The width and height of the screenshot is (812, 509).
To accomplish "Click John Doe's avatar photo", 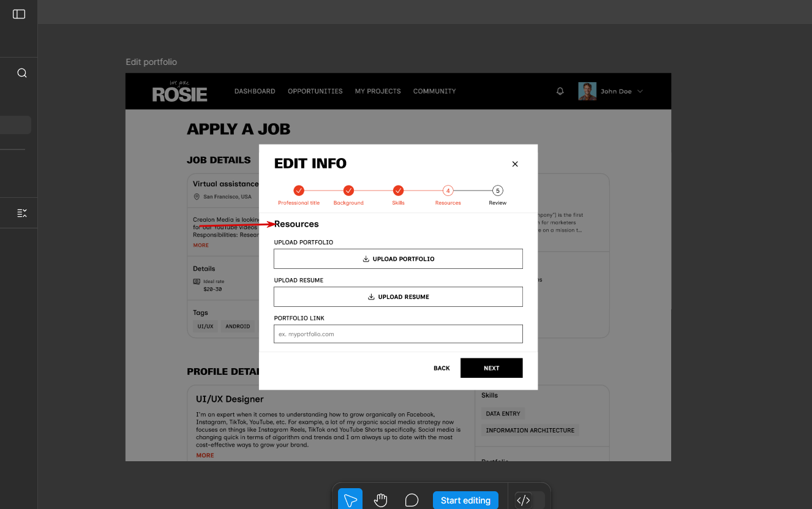I will pos(587,91).
